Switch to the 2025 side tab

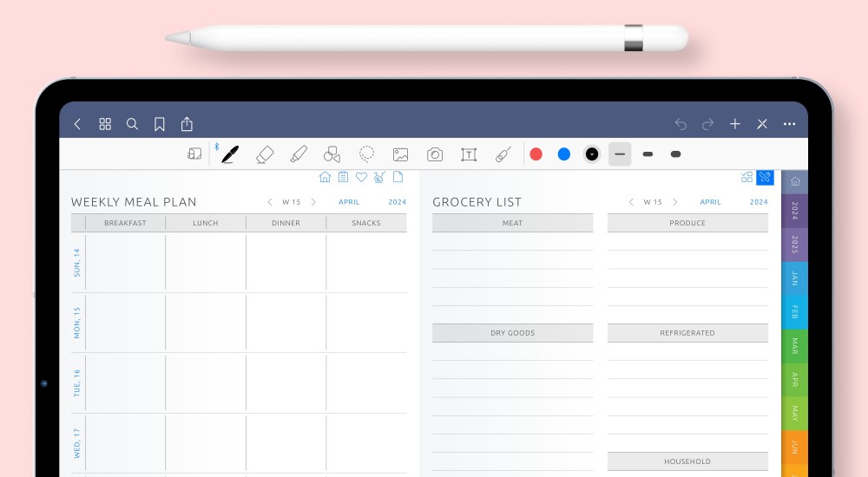pyautogui.click(x=795, y=245)
